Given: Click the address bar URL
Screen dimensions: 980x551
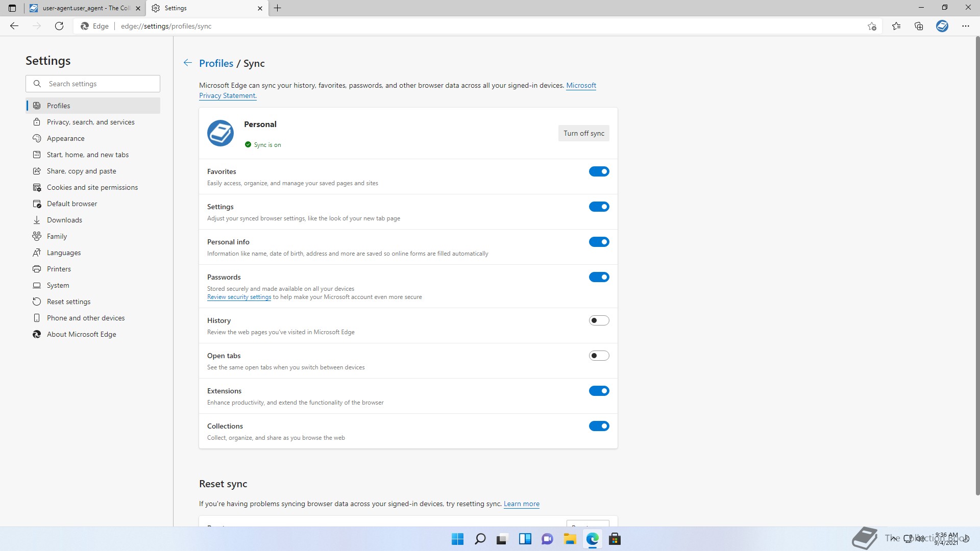Looking at the screenshot, I should [x=166, y=26].
